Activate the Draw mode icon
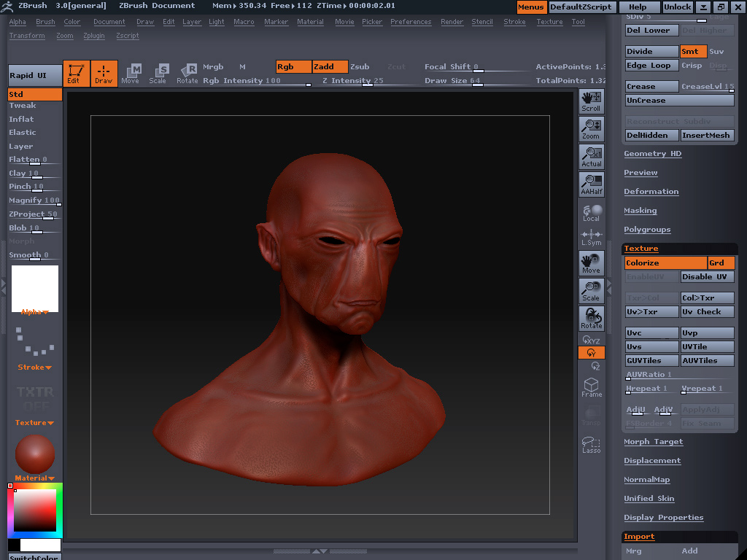 pos(104,73)
